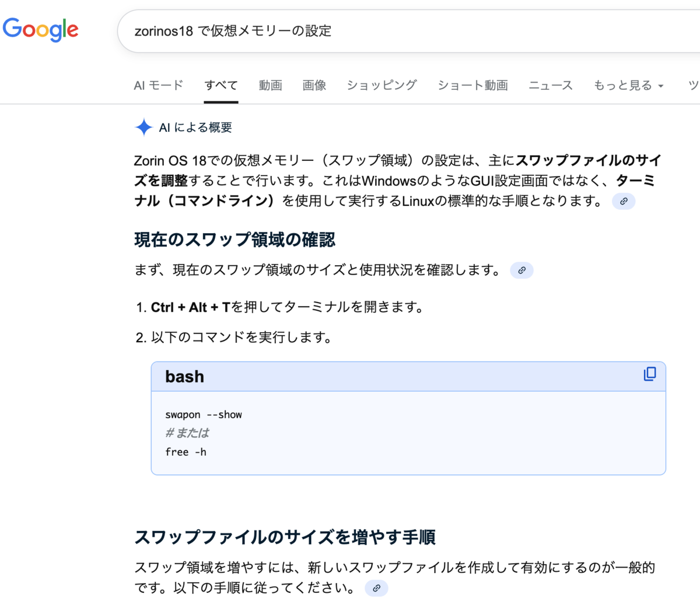Image resolution: width=700 pixels, height=608 pixels.
Task: Click the 現在のスワップ領域の確認 heading
Action: pos(235,240)
